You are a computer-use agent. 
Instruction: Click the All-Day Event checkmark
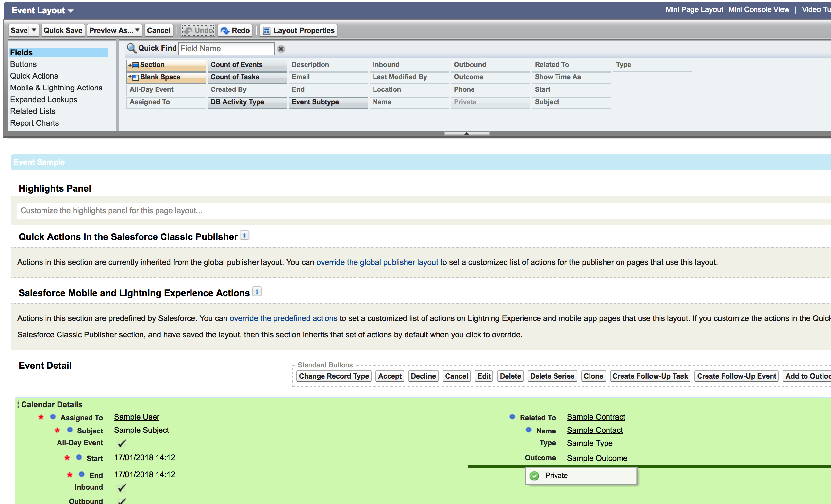[122, 443]
